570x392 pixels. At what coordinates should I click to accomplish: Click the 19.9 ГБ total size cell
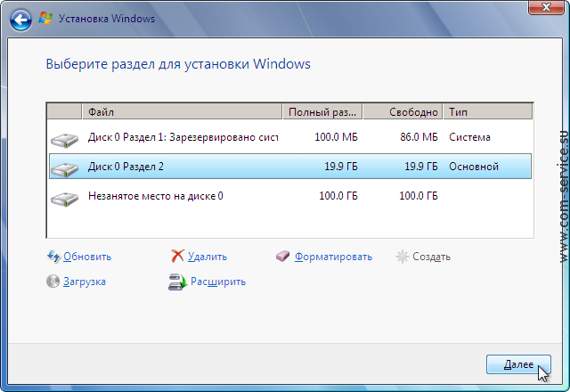(x=341, y=167)
